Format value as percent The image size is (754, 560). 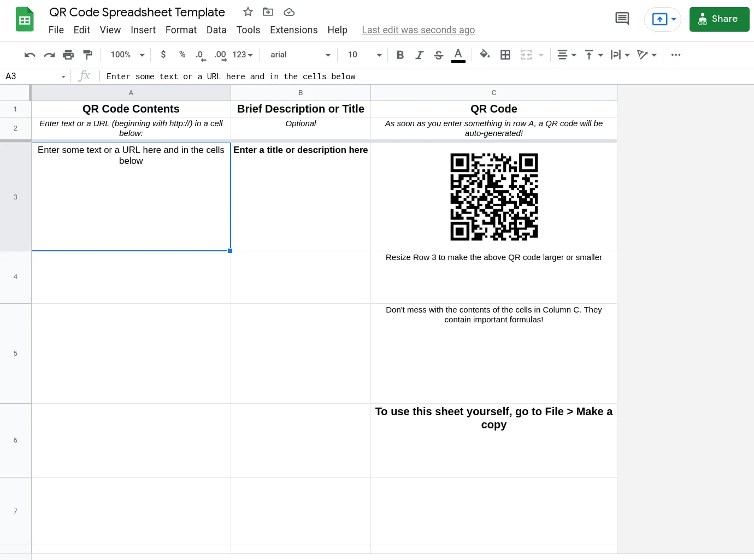[x=182, y=55]
